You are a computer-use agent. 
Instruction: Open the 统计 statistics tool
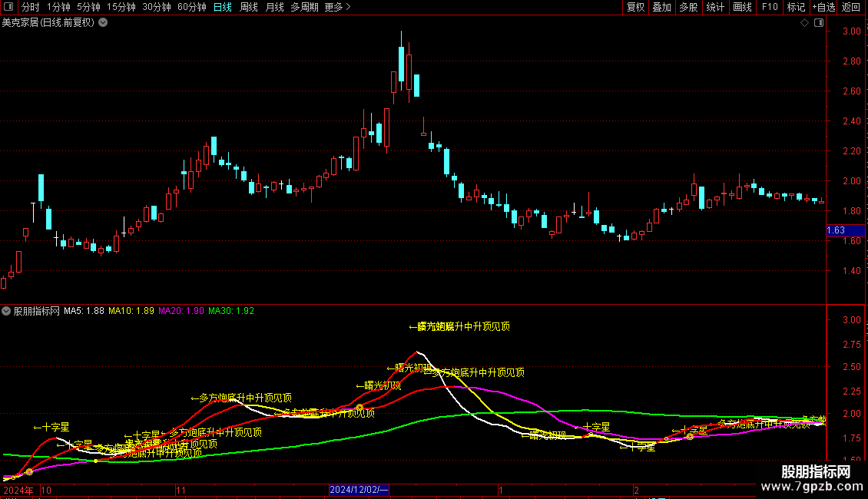(x=715, y=7)
